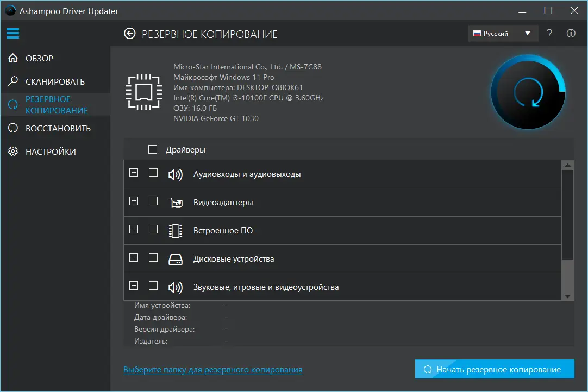Open the Русский language dropdown
Screen dimensions: 588x392
(503, 33)
